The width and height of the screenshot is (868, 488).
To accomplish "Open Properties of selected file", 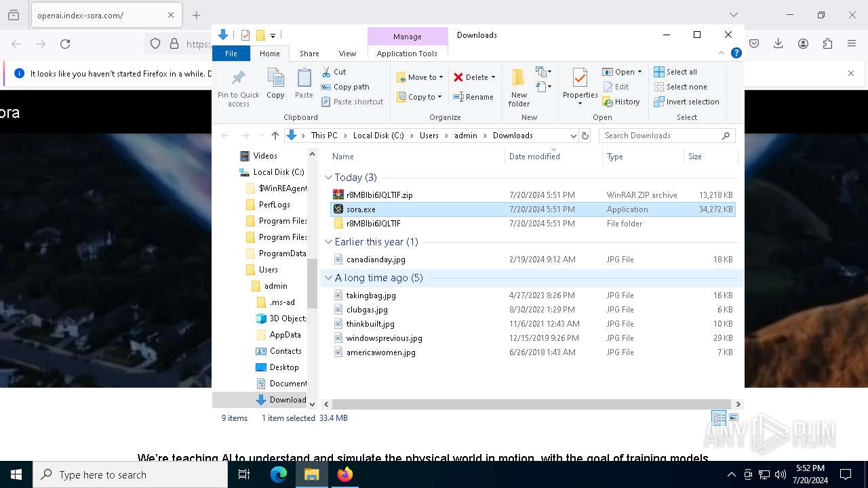I will point(580,88).
